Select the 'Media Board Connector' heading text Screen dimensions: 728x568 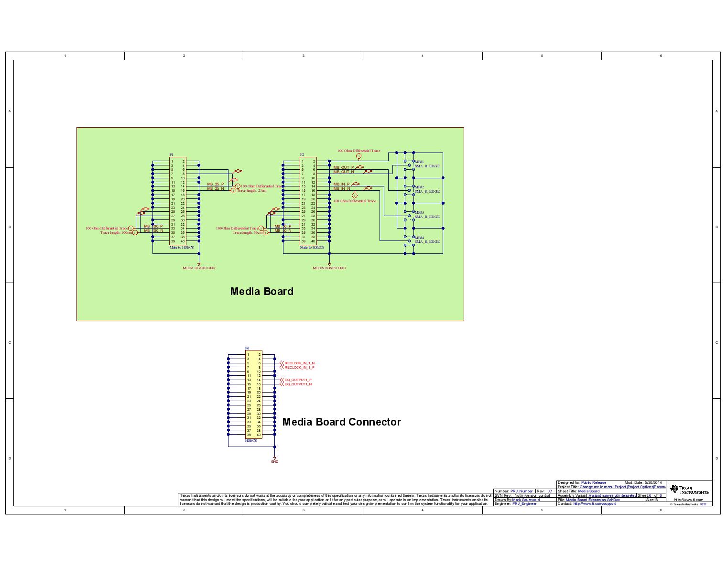coord(341,422)
